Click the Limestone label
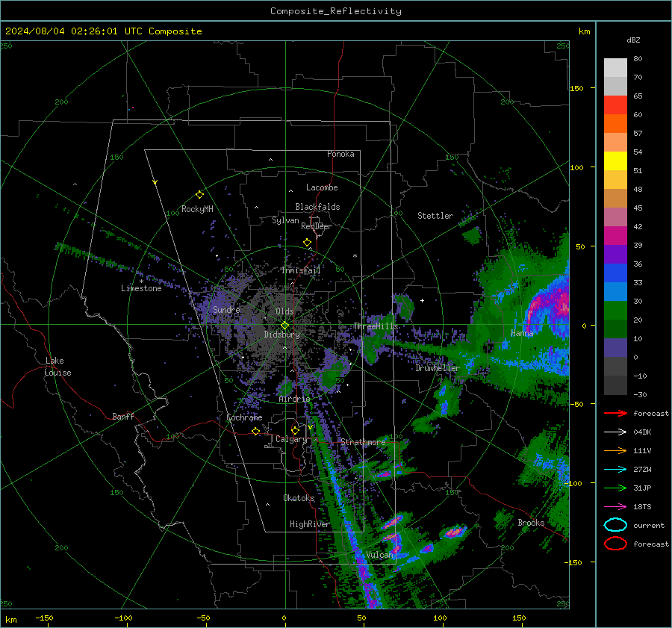The height and width of the screenshot is (628, 672). pos(141,288)
